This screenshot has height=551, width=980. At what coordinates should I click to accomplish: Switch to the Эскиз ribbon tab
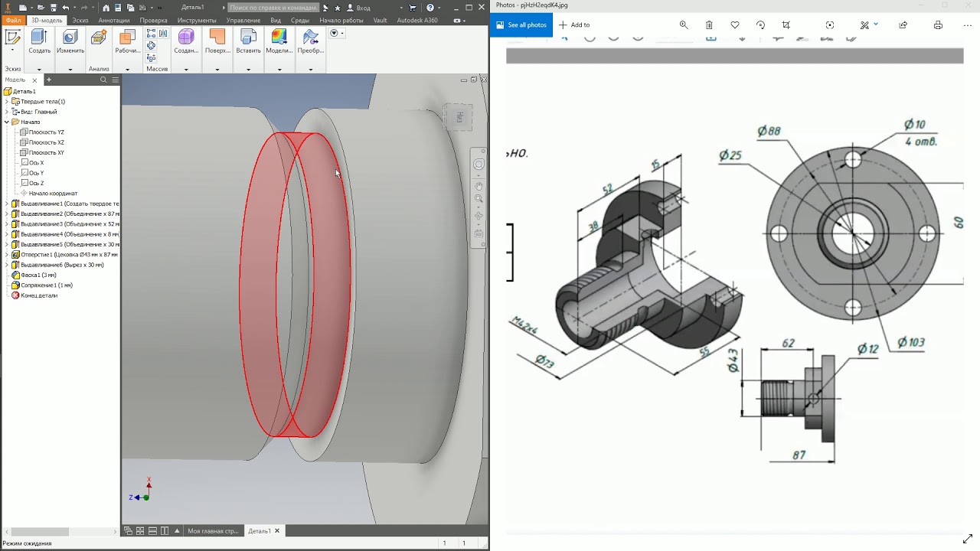coord(80,20)
